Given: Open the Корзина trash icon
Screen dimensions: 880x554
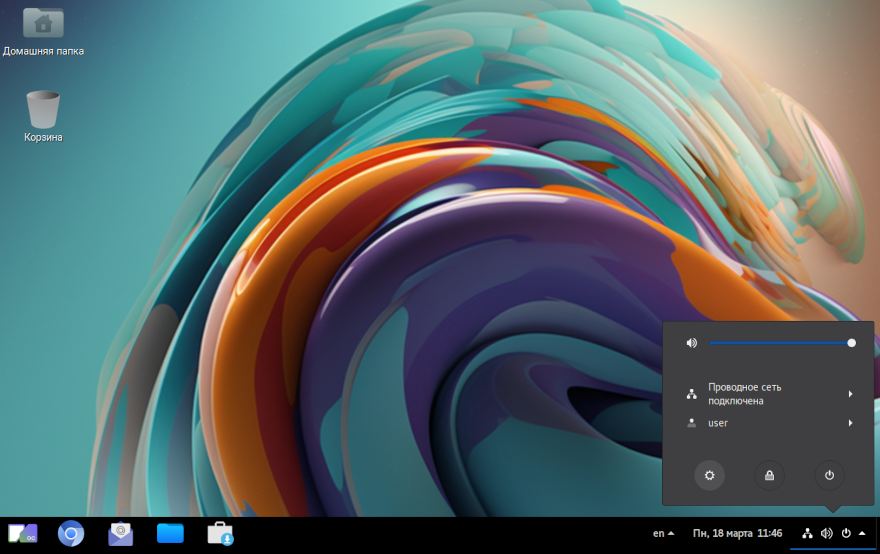Looking at the screenshot, I should coord(43,109).
